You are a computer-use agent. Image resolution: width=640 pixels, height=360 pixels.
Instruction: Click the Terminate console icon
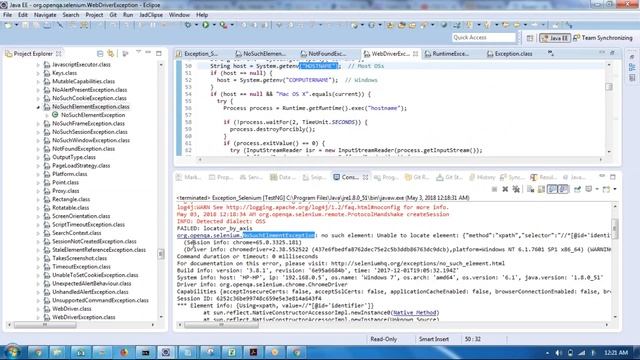coord(494,189)
